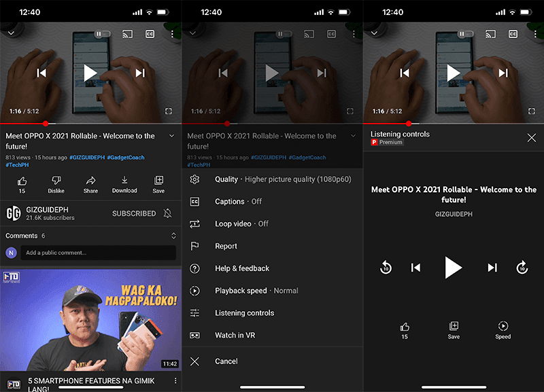Tap the SUBSCRIBED button
Image resolution: width=544 pixels, height=392 pixels.
pos(134,213)
